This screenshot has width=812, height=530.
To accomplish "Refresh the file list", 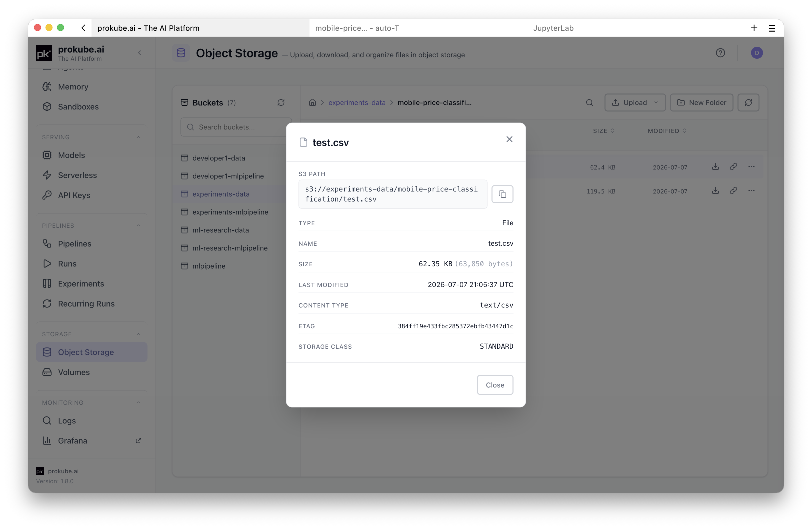I will 748,102.
